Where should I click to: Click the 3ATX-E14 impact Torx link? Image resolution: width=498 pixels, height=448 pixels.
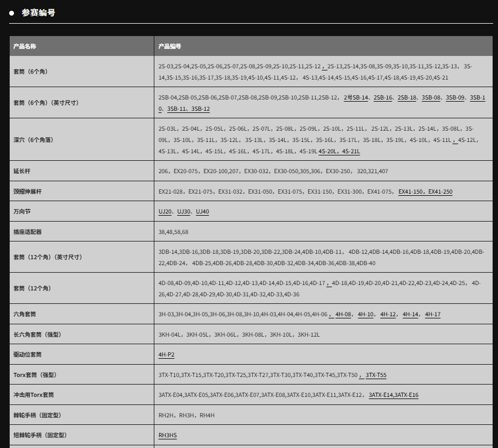(381, 395)
